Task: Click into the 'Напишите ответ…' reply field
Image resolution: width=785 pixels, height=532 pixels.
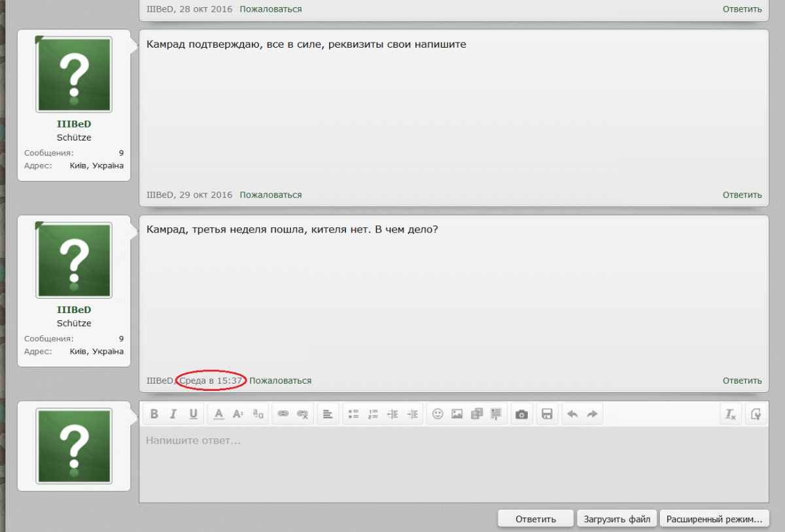Action: [x=454, y=465]
